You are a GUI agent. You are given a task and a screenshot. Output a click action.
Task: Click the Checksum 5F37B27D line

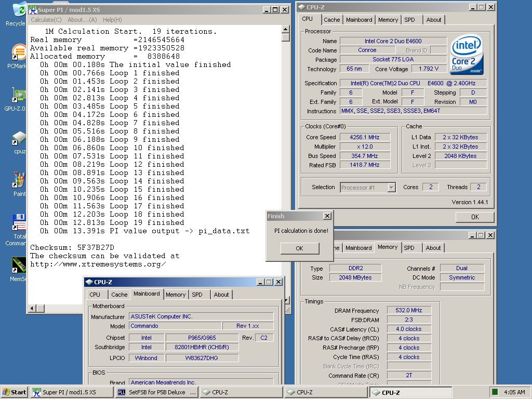coord(72,247)
